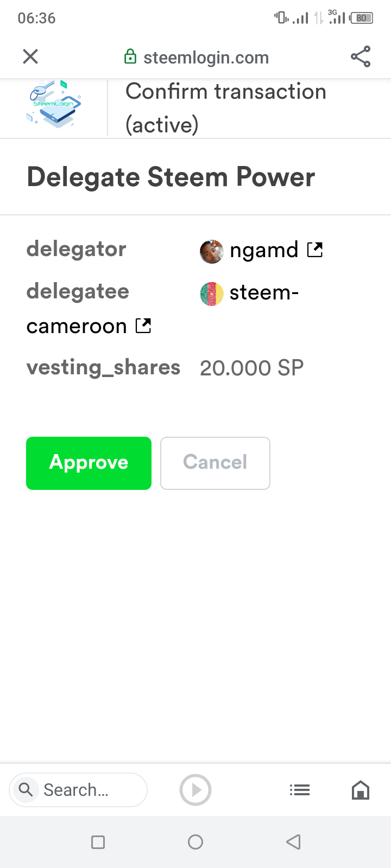Close the browser tab with X icon
The image size is (391, 868).
point(30,56)
